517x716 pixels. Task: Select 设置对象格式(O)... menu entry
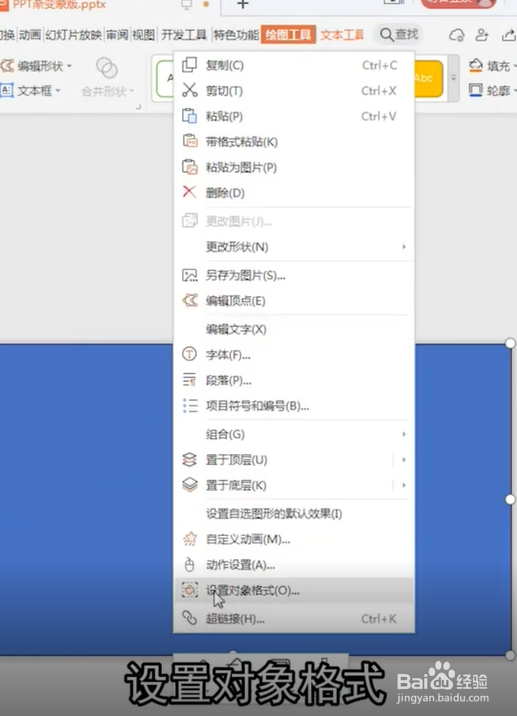click(294, 590)
